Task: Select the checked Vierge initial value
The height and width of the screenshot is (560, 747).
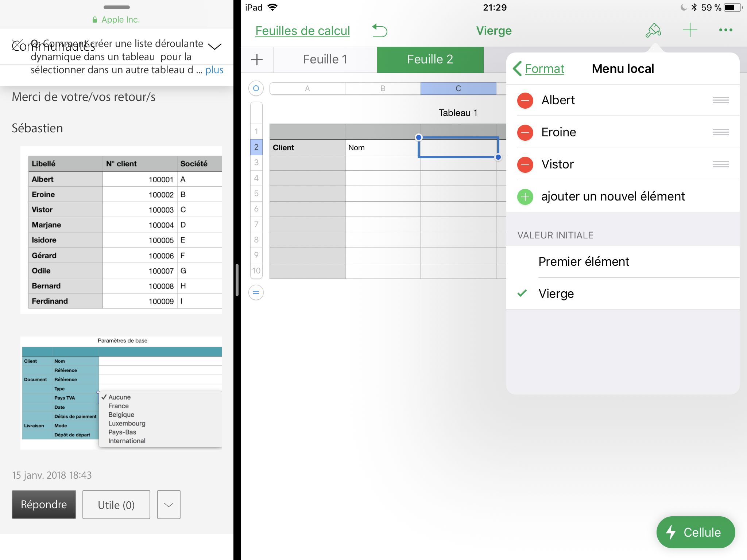Action: pos(556,294)
